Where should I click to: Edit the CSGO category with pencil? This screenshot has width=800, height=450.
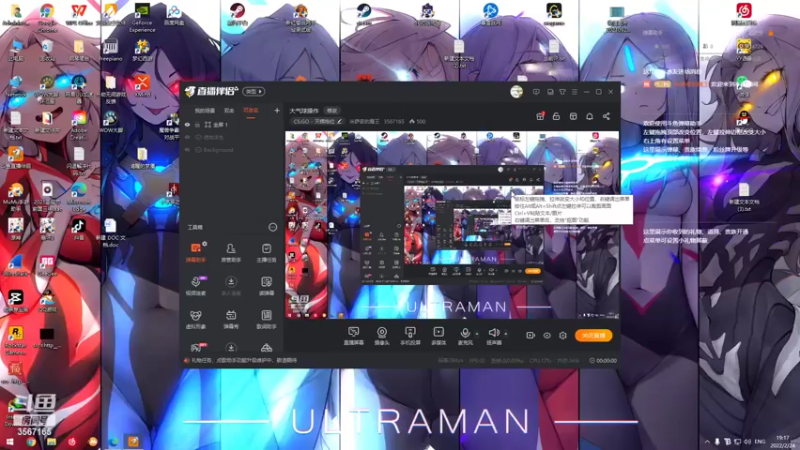[340, 121]
